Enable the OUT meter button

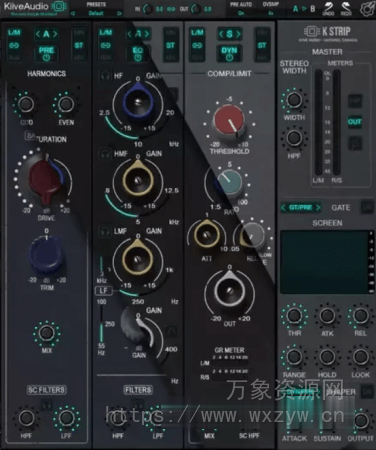(x=354, y=122)
